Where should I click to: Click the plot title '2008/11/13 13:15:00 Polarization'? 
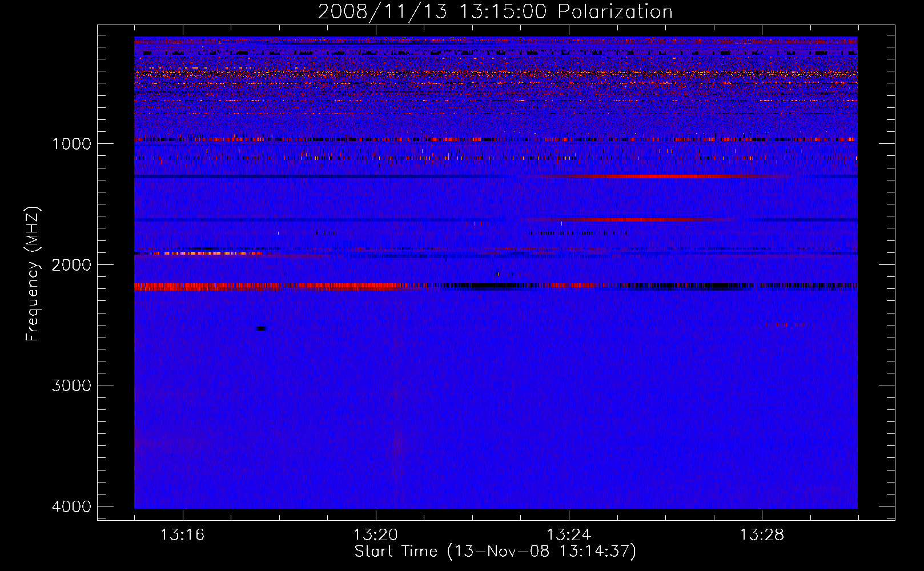(x=495, y=11)
